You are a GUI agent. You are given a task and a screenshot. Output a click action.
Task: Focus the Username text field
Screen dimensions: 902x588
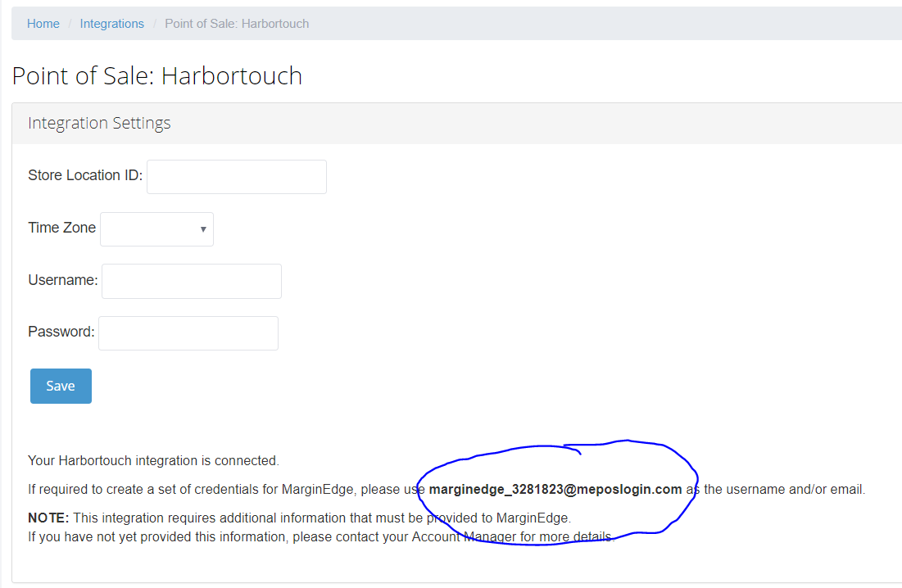(191, 281)
